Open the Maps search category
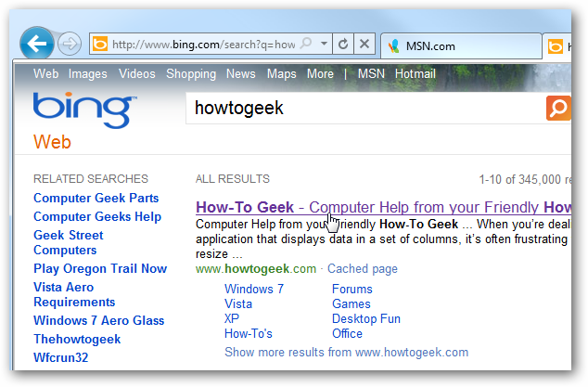Image resolution: width=588 pixels, height=387 pixels. coord(281,74)
